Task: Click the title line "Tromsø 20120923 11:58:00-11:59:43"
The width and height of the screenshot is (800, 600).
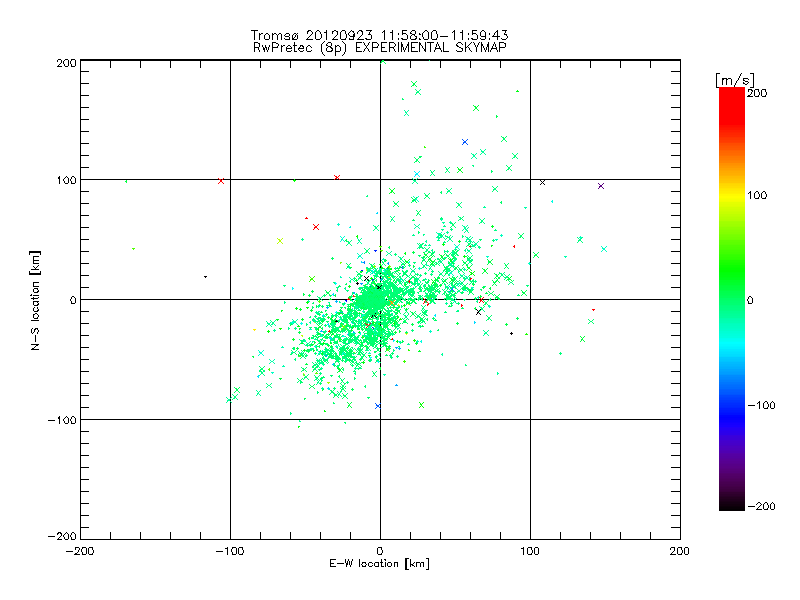Action: pyautogui.click(x=379, y=35)
